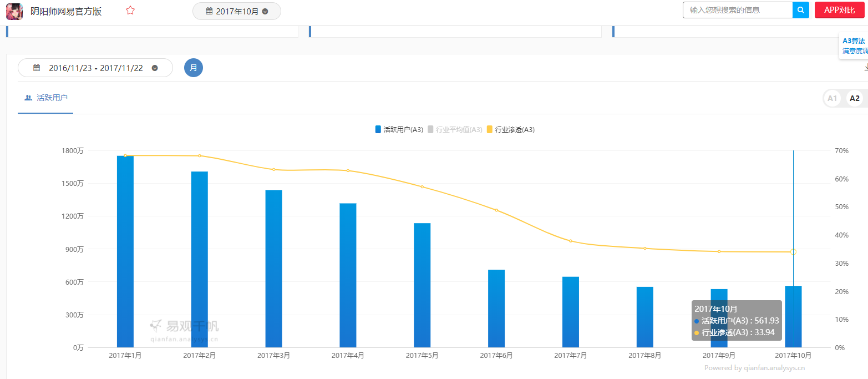This screenshot has height=379, width=868.
Task: Click the 2017年1月 bar
Action: pos(125,251)
